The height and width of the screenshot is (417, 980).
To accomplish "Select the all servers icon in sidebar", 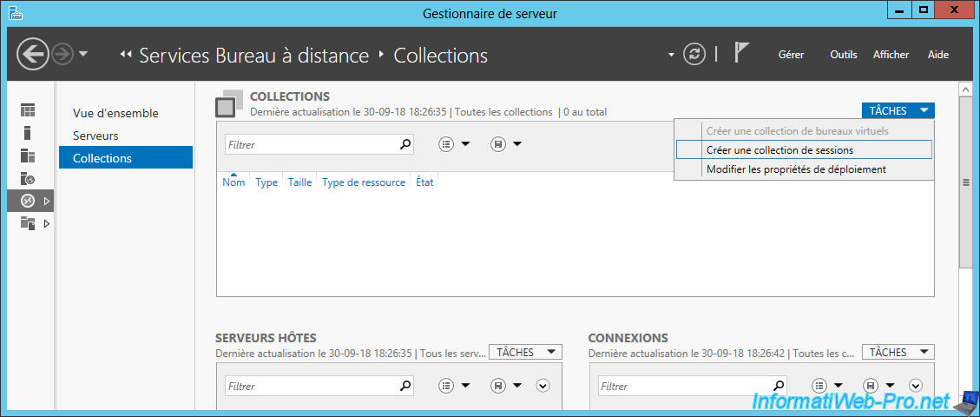I will [x=29, y=156].
